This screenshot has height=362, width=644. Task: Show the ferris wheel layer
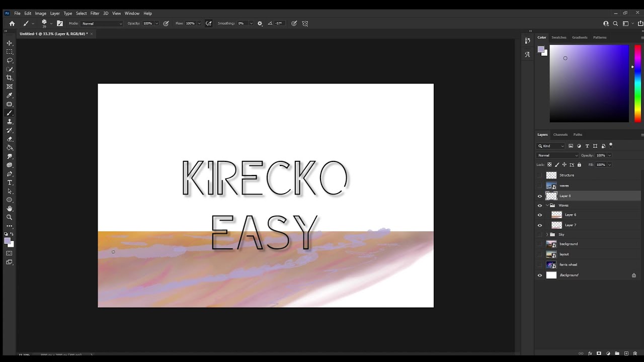540,264
